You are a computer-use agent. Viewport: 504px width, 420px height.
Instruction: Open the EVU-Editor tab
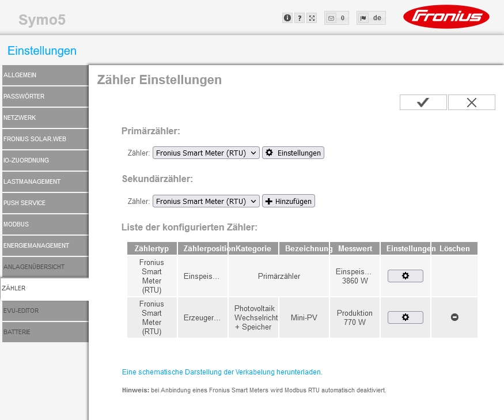pyautogui.click(x=46, y=311)
